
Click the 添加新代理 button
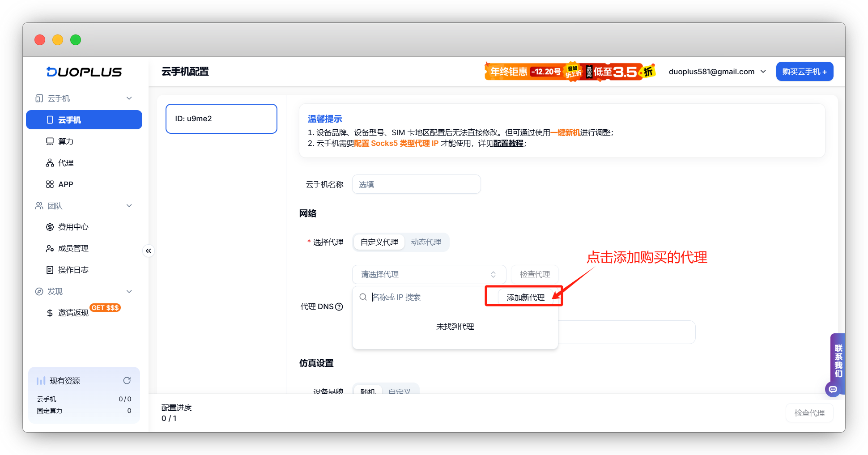pyautogui.click(x=525, y=297)
